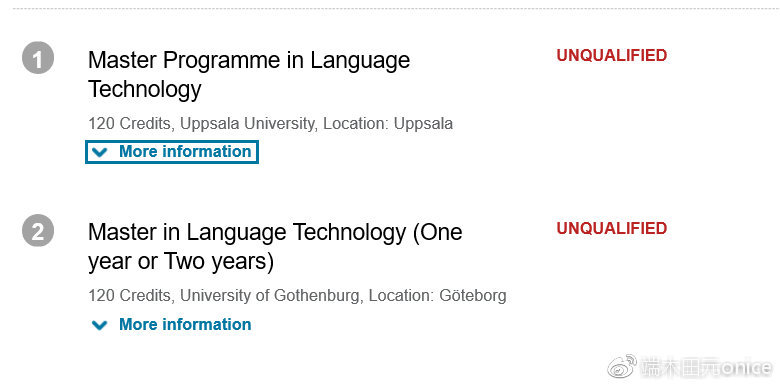
Task: Click the University of Gothenburg text
Action: (269, 295)
